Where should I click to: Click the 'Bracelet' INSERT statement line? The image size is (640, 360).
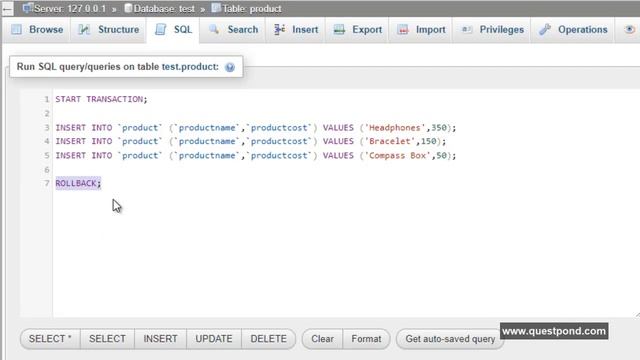[251, 141]
